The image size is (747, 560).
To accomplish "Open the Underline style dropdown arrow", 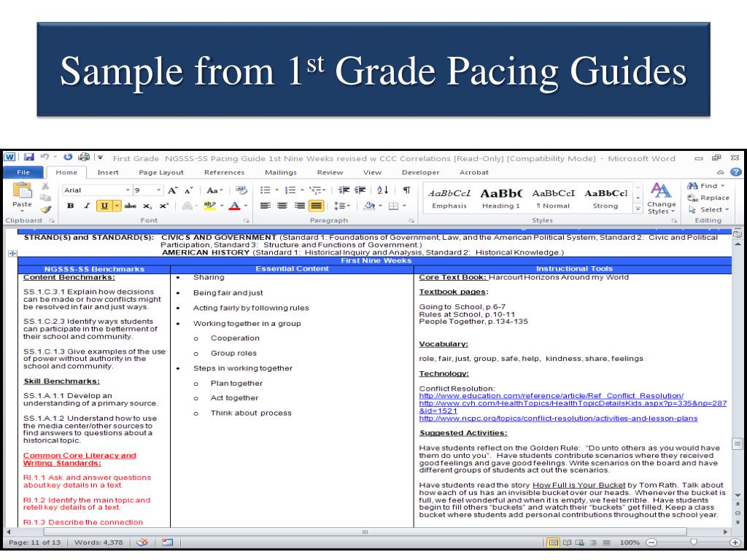I will [x=117, y=206].
